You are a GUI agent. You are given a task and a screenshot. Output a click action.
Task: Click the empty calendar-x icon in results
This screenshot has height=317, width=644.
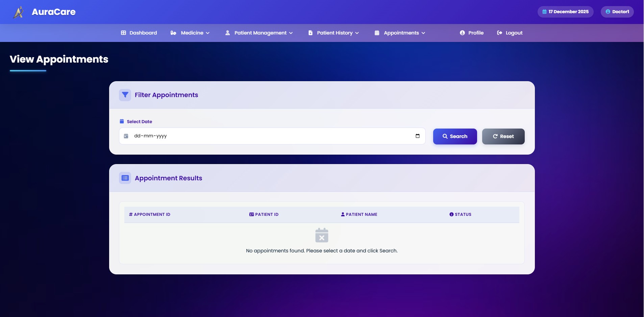(322, 235)
